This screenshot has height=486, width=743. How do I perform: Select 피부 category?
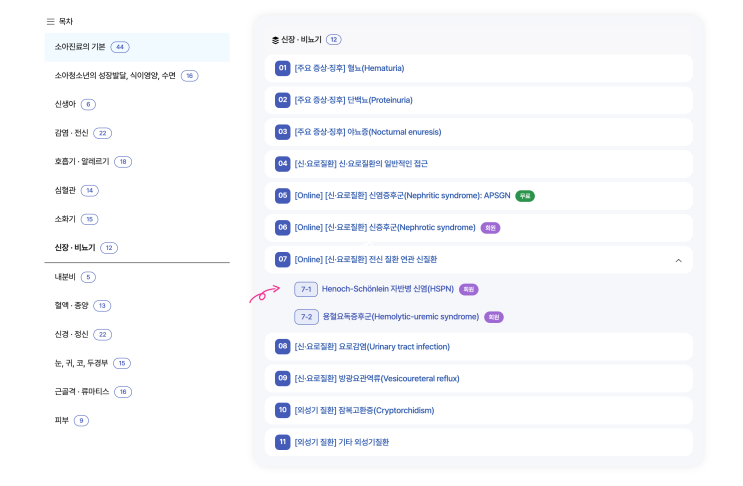pyautogui.click(x=137, y=421)
